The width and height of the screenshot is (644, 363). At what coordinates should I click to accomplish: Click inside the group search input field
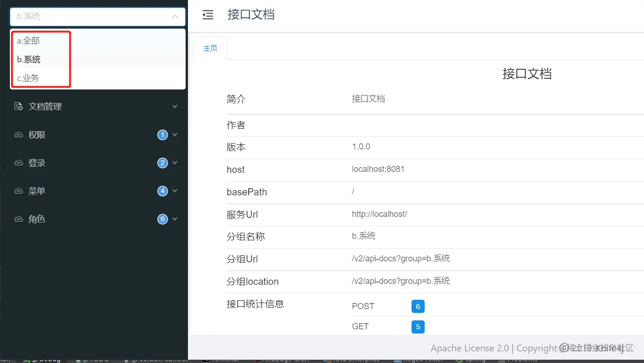[84, 16]
